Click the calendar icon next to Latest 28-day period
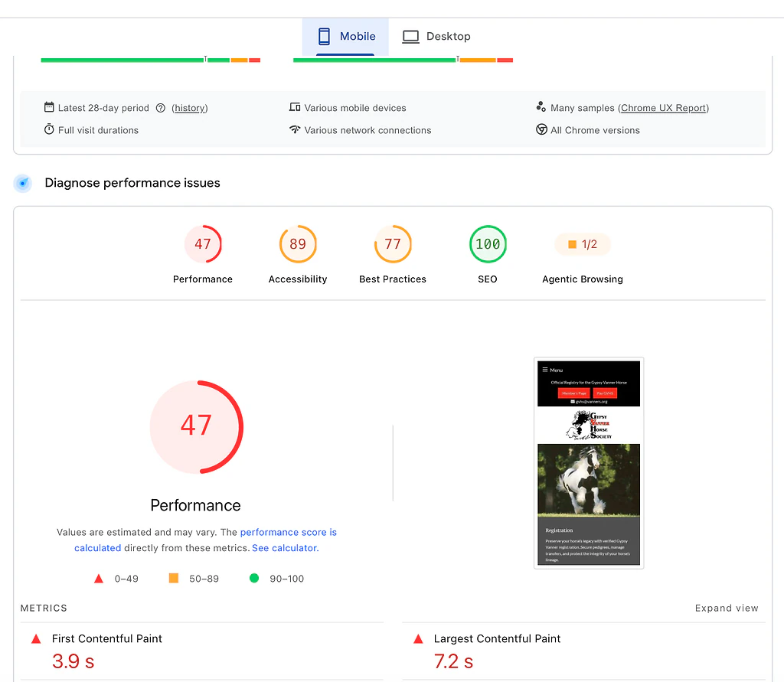This screenshot has width=784, height=682. (49, 107)
